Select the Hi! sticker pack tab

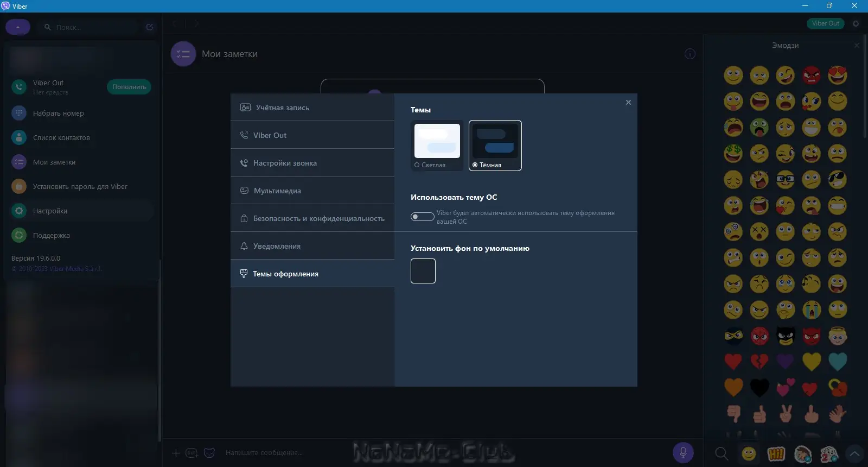(776, 453)
